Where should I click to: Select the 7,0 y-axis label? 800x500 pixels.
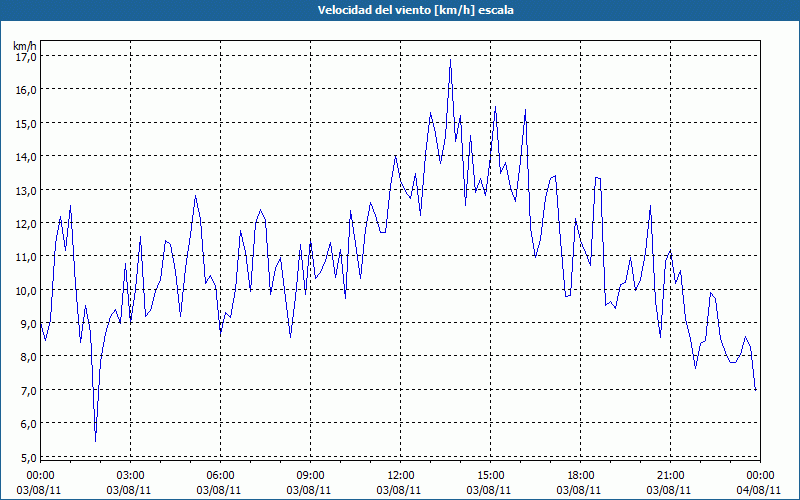(x=29, y=390)
